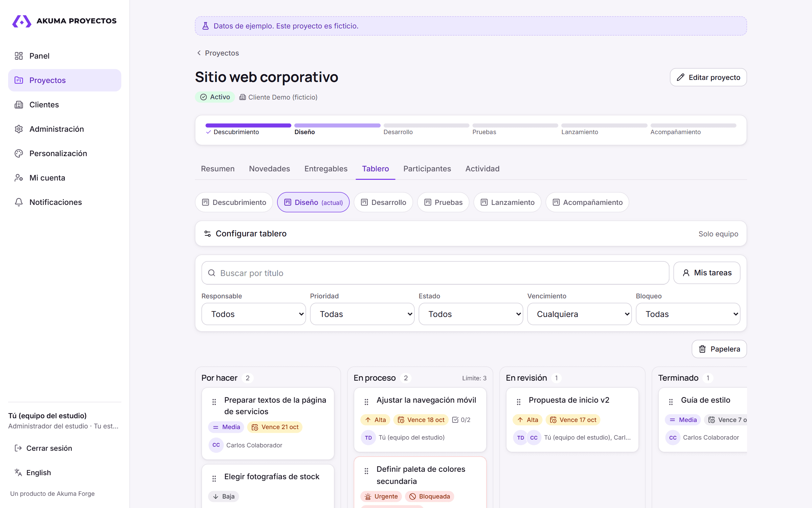Click the English language translate icon
This screenshot has width=812, height=508.
(18, 472)
